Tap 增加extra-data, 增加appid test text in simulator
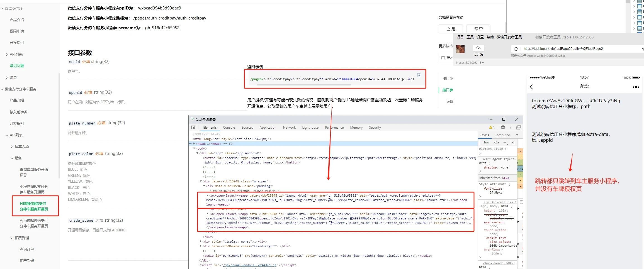Image resolution: width=644 pixels, height=269 pixels. (571, 137)
